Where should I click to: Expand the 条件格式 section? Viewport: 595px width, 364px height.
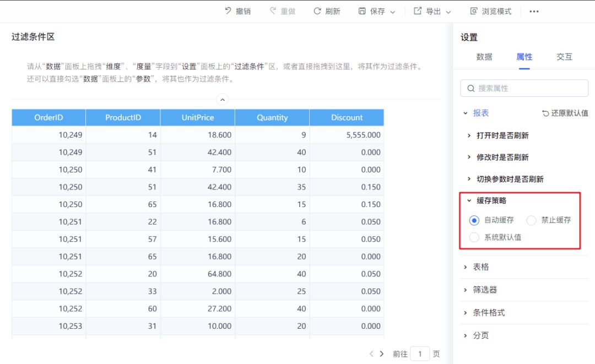click(465, 313)
